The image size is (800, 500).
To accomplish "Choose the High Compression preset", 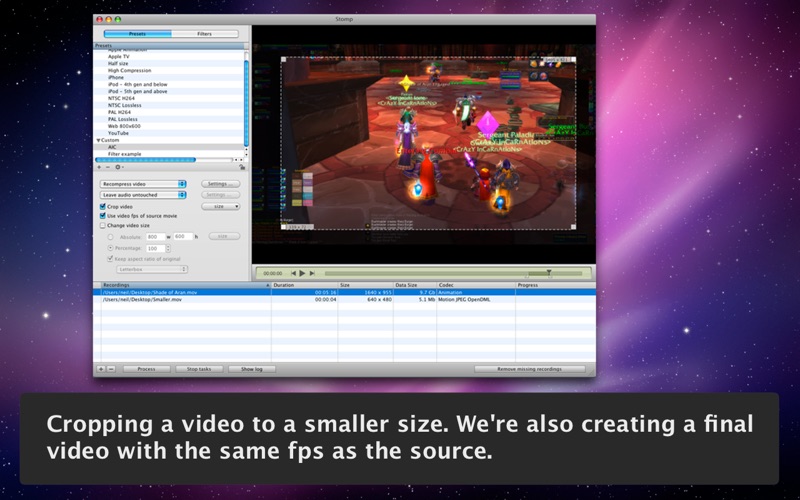I will [x=129, y=70].
